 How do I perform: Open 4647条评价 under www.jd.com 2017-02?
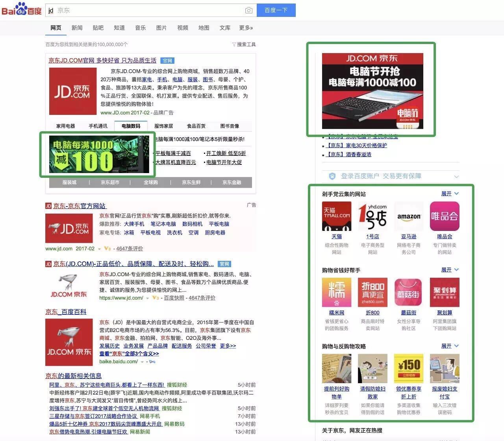click(130, 249)
